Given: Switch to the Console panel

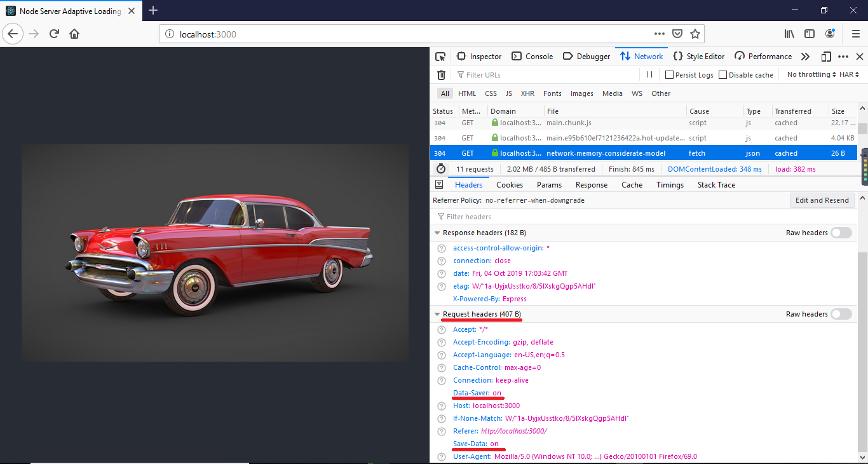Looking at the screenshot, I should tap(532, 56).
